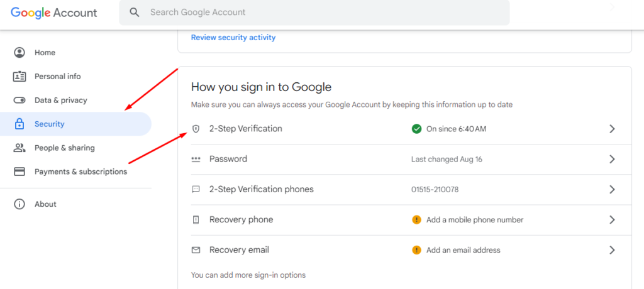Focus the Search Google Account field
The width and height of the screenshot is (644, 289).
314,13
